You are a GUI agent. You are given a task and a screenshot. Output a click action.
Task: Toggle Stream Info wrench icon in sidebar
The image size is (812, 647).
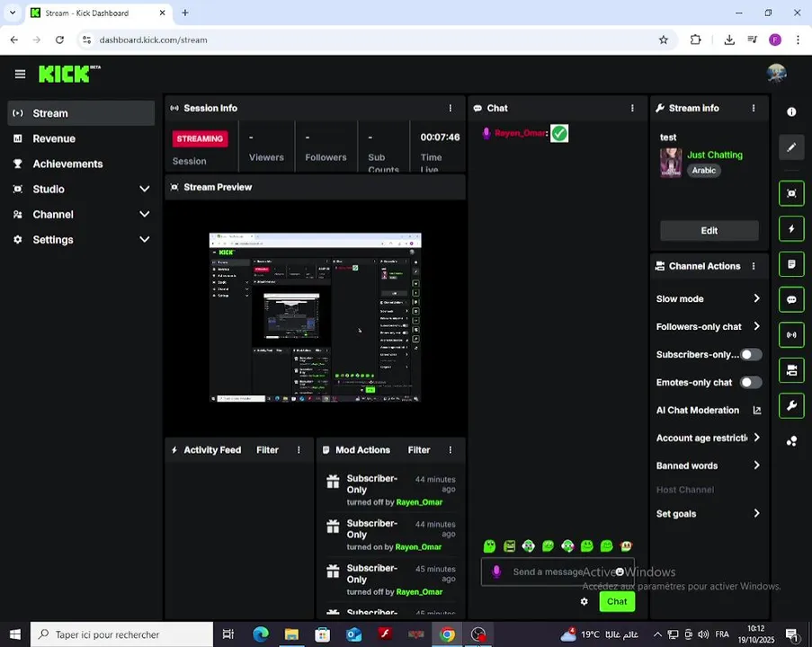[x=791, y=406]
